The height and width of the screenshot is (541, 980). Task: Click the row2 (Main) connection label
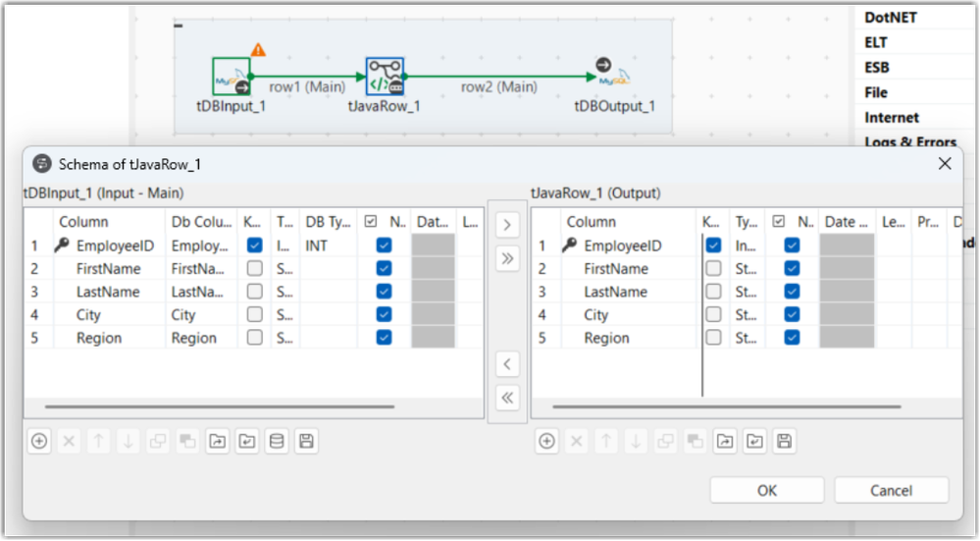point(498,87)
